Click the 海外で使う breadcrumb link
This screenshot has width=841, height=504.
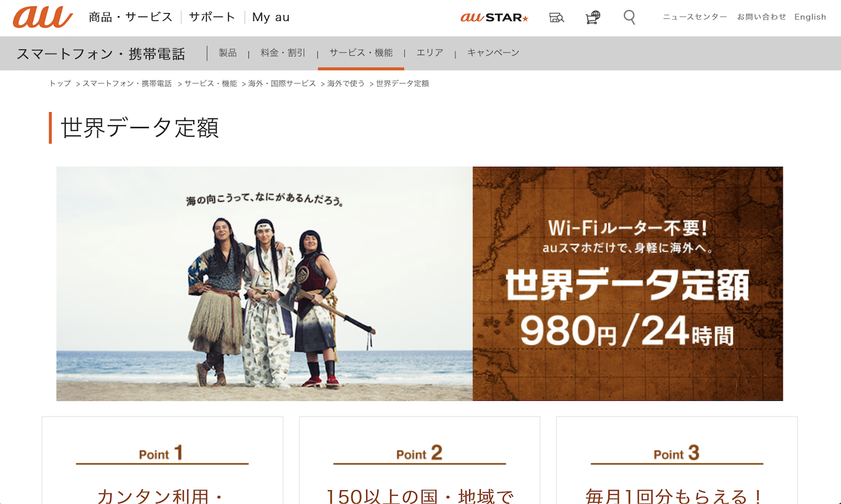(x=346, y=83)
